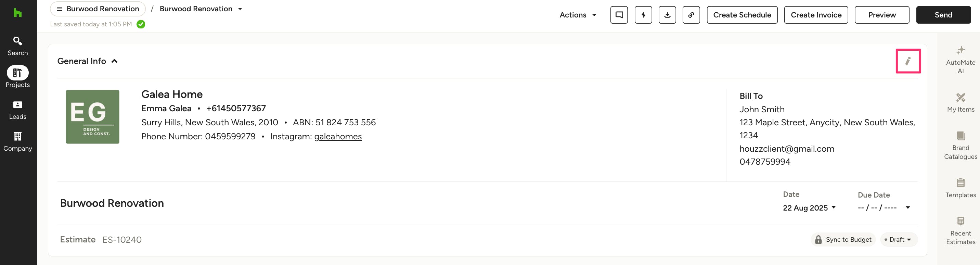
Task: Click the lightning bolt icon button
Action: point(643,15)
